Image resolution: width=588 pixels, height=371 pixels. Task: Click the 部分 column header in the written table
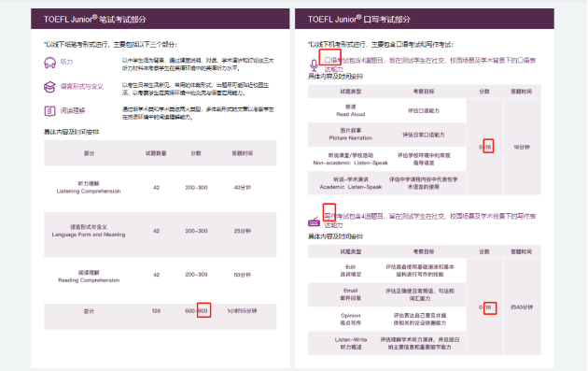point(90,153)
